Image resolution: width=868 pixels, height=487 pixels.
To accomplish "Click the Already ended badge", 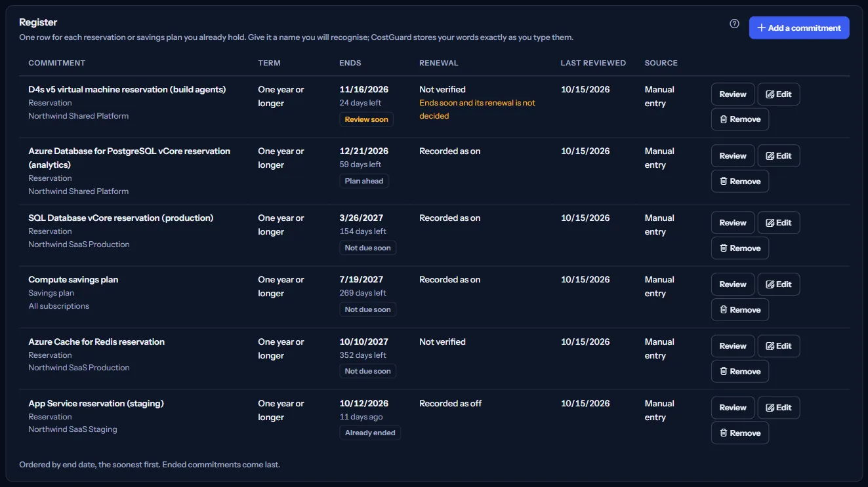I will (370, 433).
